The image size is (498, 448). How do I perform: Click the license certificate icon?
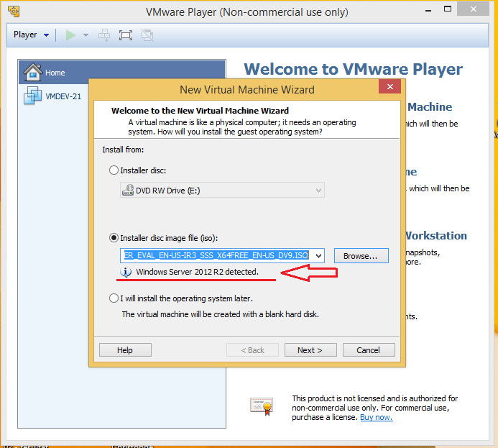pos(262,406)
